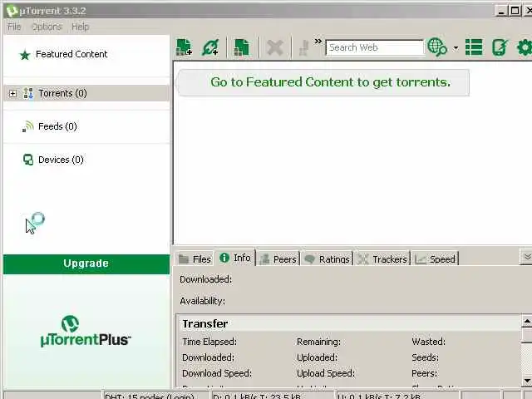Click the Add Torrent toolbar icon
The image size is (532, 399).
pos(185,47)
